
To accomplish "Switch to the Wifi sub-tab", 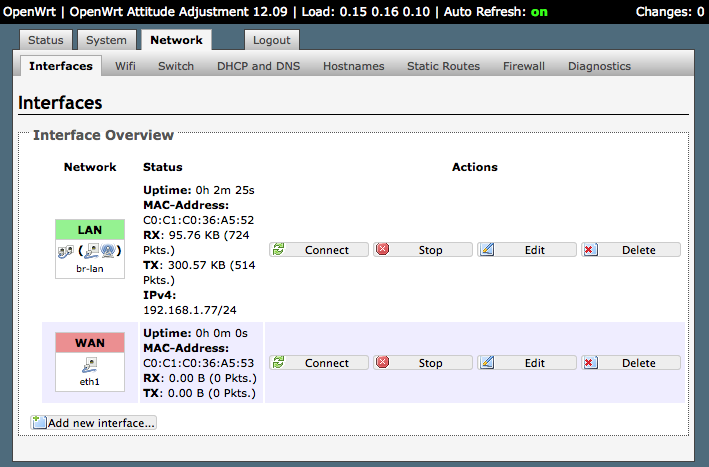I will click(125, 66).
